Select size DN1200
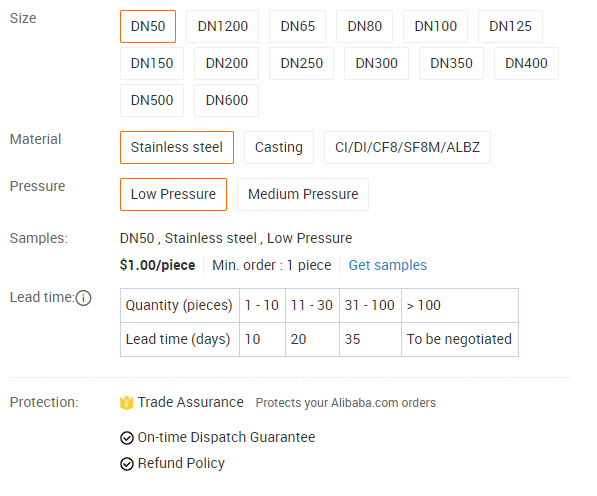 [x=222, y=26]
